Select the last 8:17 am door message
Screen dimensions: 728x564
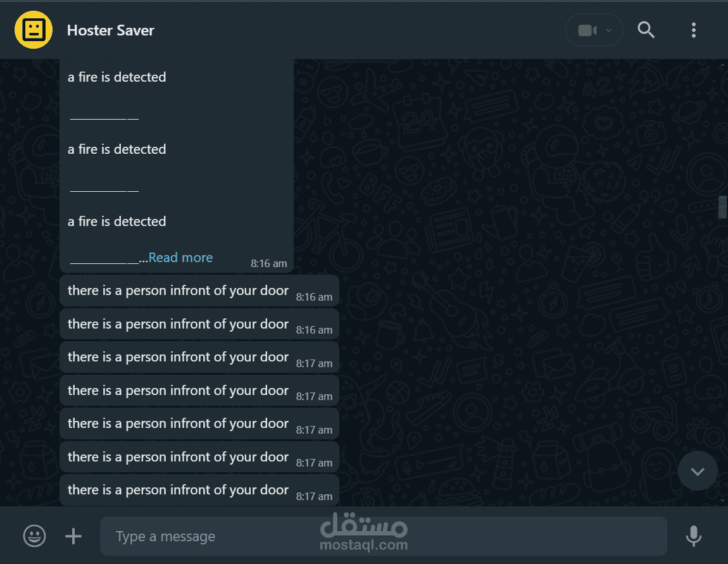(199, 490)
